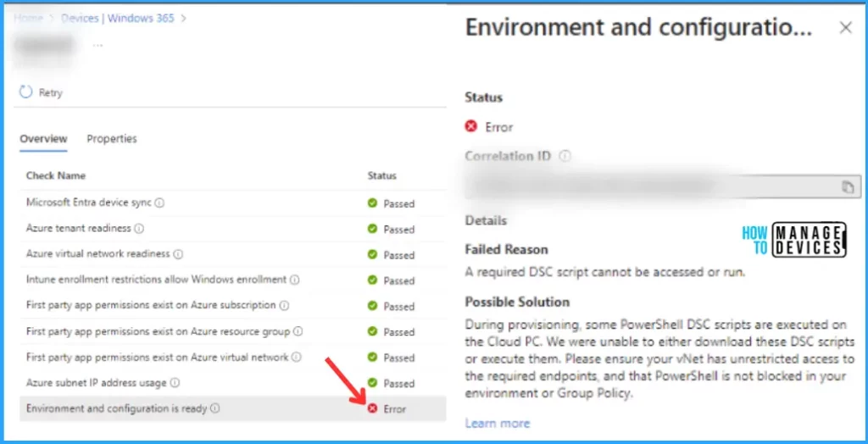The width and height of the screenshot is (868, 444).
Task: Click the Failed Reason heading
Action: point(507,250)
